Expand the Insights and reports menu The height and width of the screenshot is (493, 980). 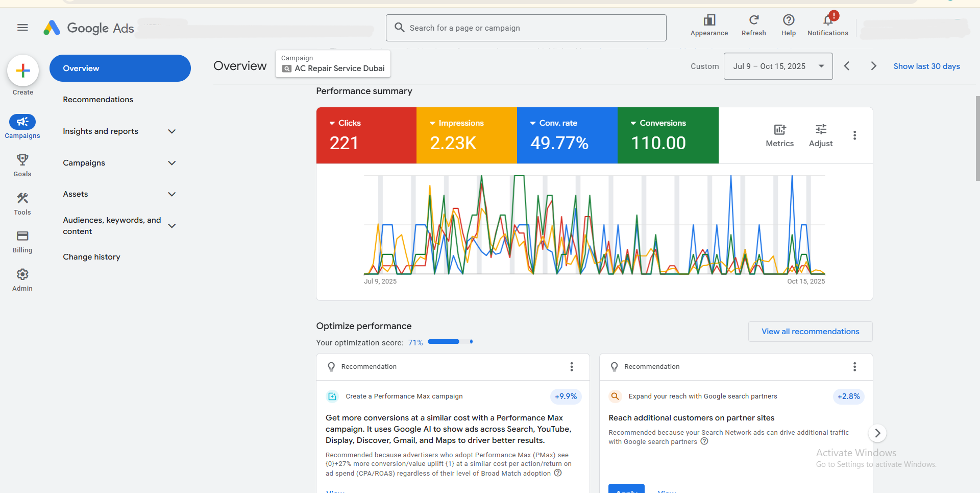pyautogui.click(x=119, y=131)
